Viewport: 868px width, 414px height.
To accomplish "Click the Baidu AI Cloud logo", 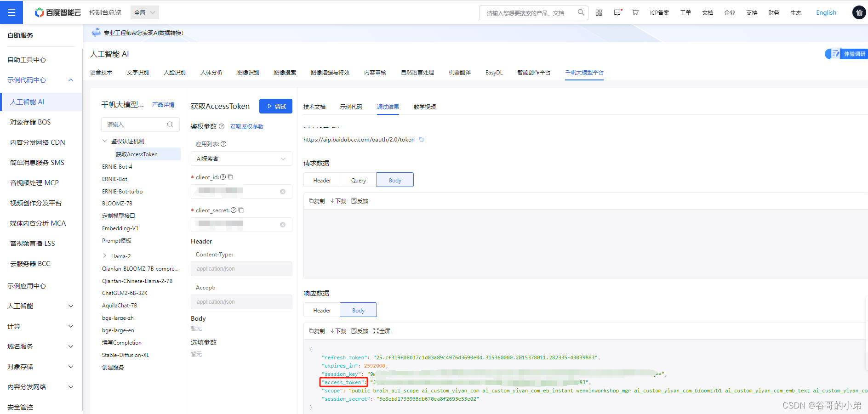I will 58,12.
